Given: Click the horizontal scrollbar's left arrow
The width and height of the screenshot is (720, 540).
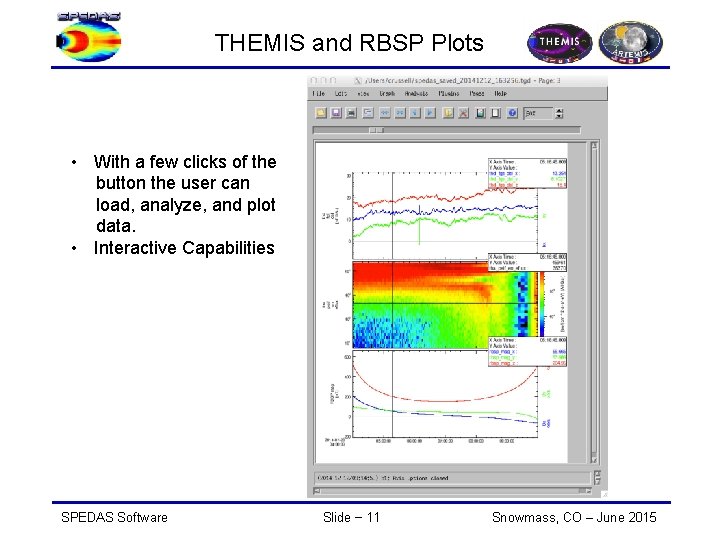Looking at the screenshot, I should point(316,491).
